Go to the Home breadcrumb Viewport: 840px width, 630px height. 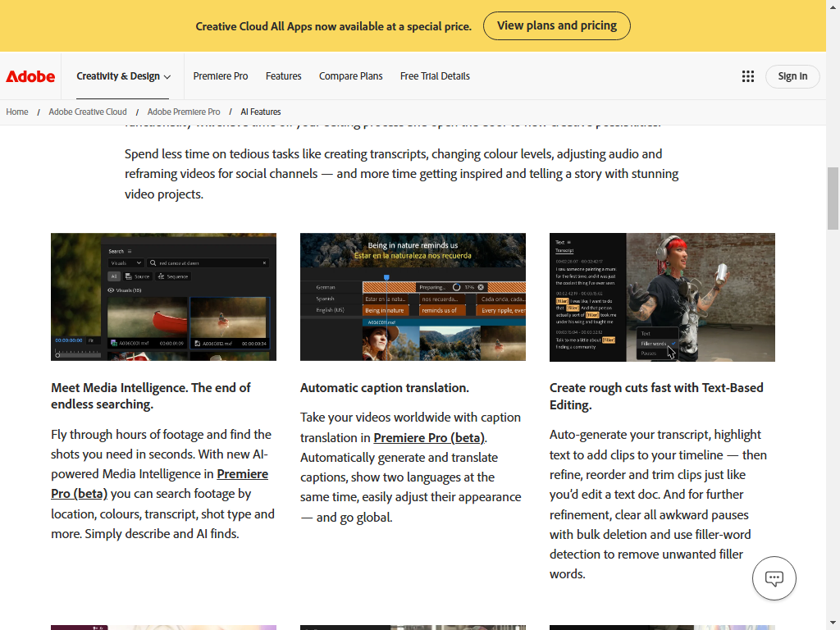17,112
